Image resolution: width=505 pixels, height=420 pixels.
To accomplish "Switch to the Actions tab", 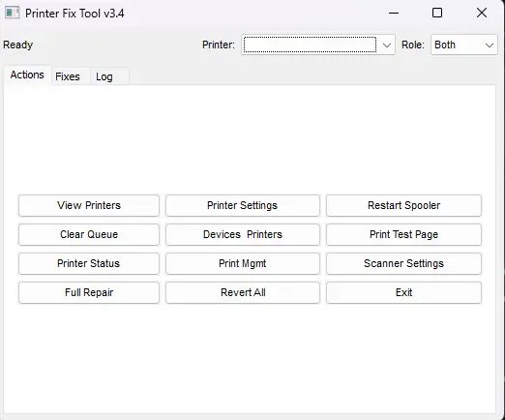I will point(27,75).
